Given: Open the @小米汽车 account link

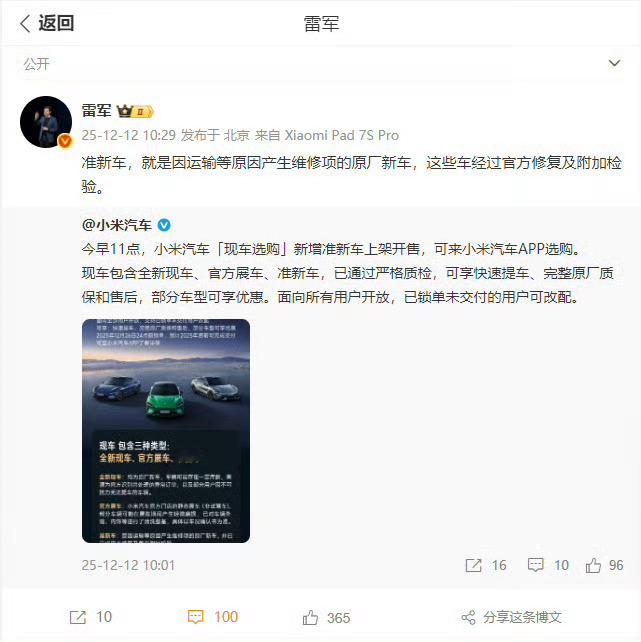Looking at the screenshot, I should (x=117, y=225).
